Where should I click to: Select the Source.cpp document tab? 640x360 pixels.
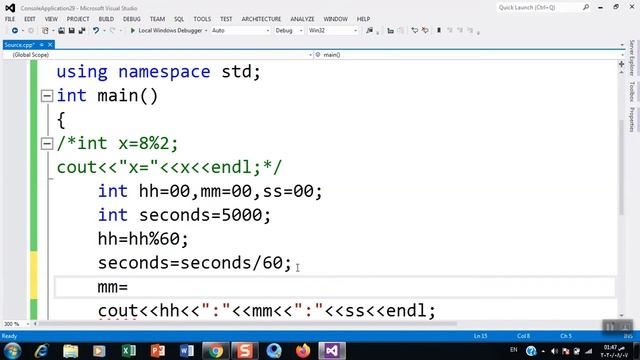19,45
